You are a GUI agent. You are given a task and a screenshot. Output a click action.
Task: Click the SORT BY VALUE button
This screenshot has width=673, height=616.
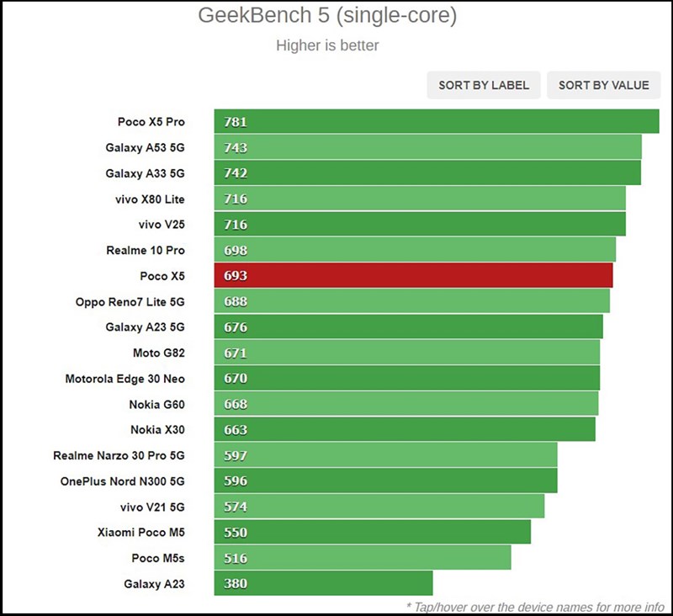[603, 85]
